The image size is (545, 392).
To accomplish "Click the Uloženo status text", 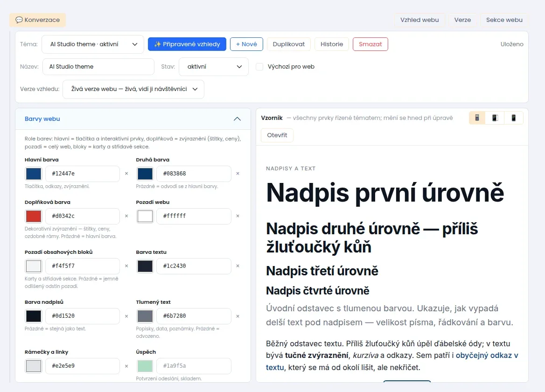I will tap(511, 44).
